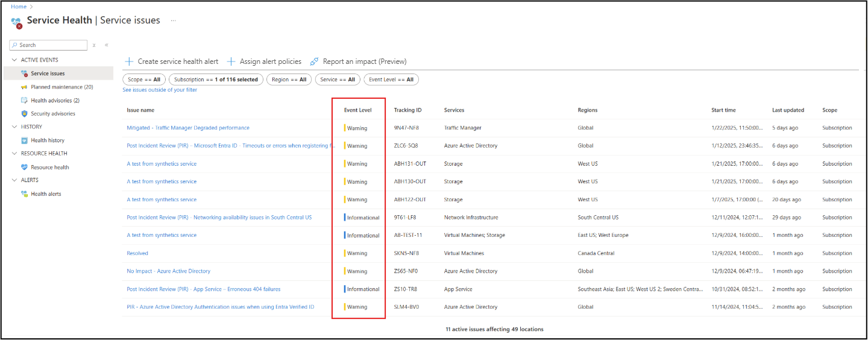Viewport: 868px width, 340px height.
Task: Select Service issues in the sidebar
Action: pos(57,74)
